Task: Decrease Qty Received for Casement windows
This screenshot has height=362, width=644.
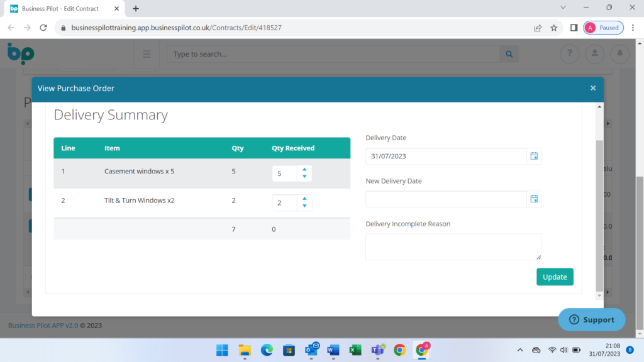Action: click(304, 177)
